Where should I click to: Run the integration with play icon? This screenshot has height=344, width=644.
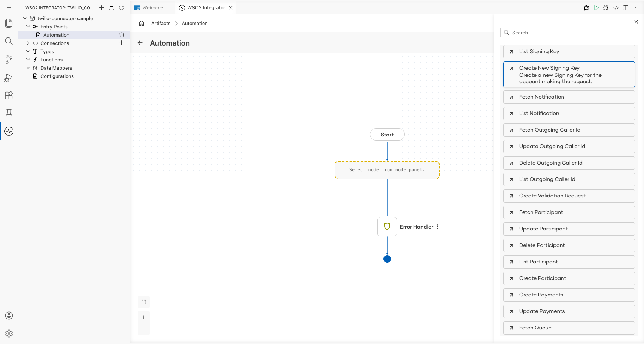[596, 7]
